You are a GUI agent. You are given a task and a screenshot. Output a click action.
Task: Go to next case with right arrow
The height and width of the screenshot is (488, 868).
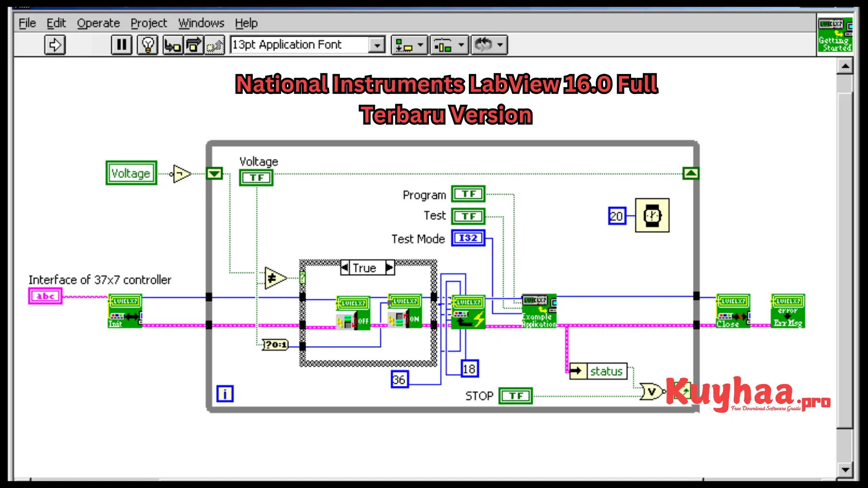click(390, 268)
